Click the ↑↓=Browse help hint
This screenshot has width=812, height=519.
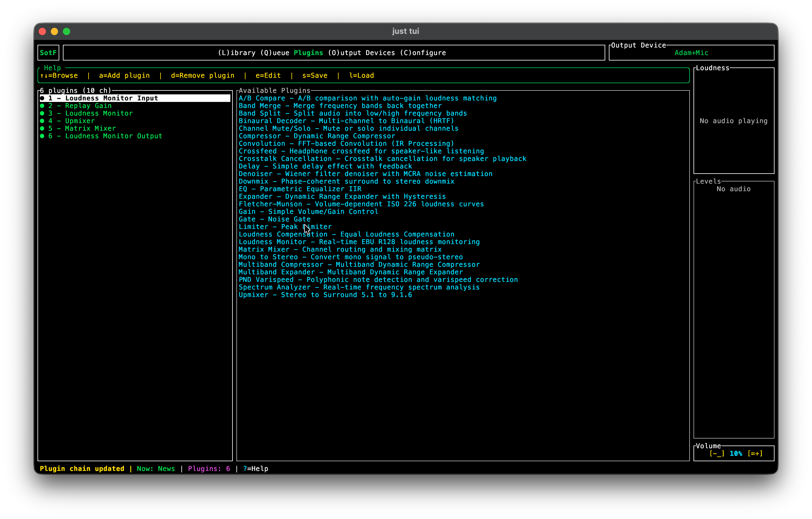59,76
